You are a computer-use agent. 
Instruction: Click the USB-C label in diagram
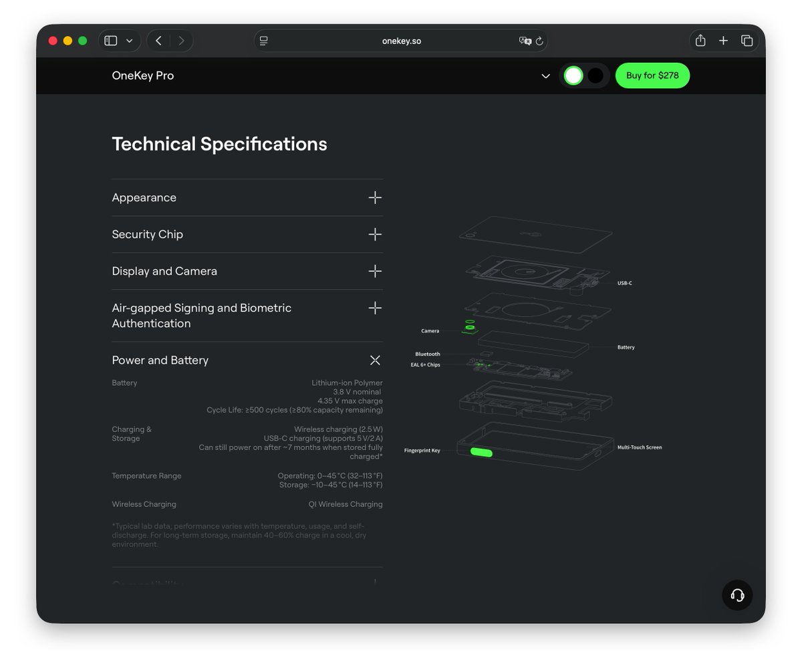click(x=624, y=284)
